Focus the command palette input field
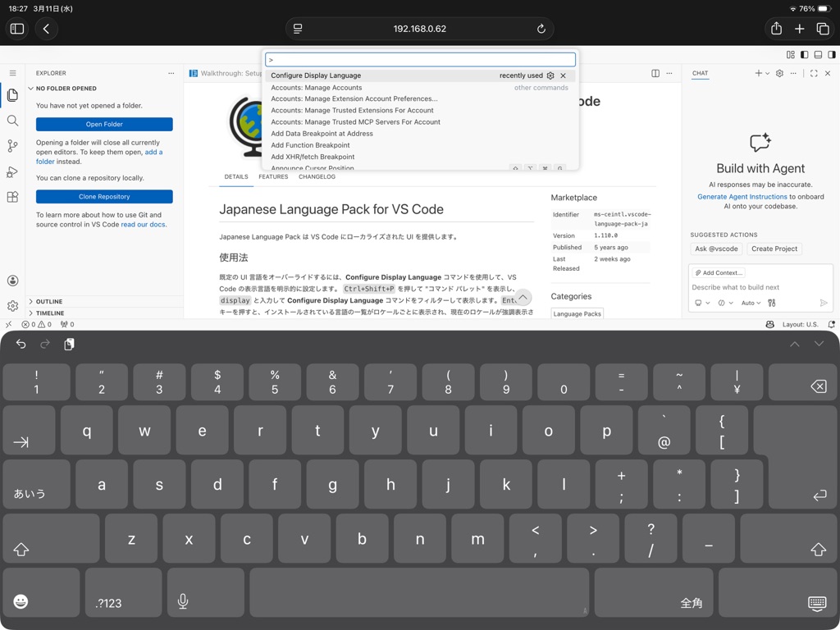The height and width of the screenshot is (630, 840). click(420, 60)
